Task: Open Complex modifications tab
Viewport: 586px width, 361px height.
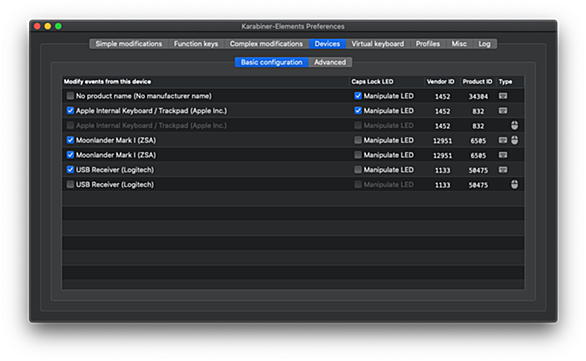Action: 266,44
